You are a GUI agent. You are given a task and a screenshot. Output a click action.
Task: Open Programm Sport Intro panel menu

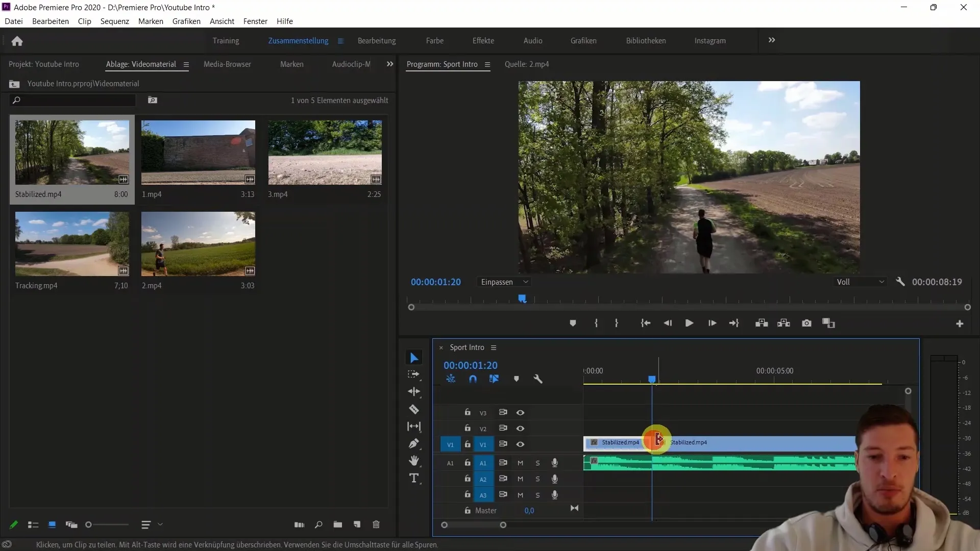tap(487, 65)
